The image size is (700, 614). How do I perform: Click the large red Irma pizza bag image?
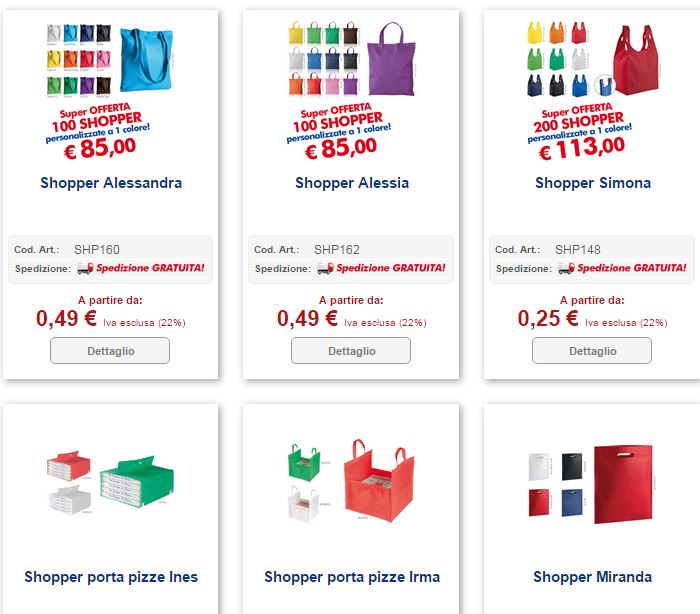(x=379, y=481)
